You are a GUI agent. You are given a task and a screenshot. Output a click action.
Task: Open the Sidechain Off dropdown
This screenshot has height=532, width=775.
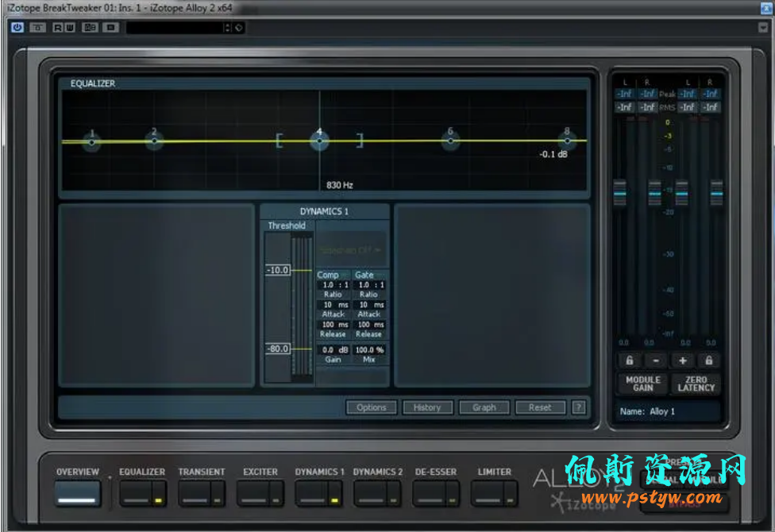[350, 250]
